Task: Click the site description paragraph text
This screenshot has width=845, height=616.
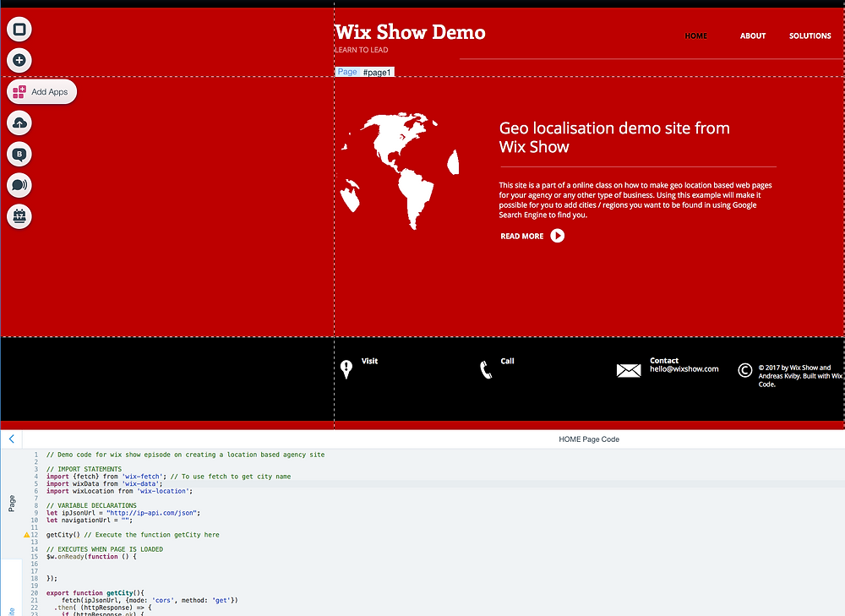Action: click(x=635, y=200)
